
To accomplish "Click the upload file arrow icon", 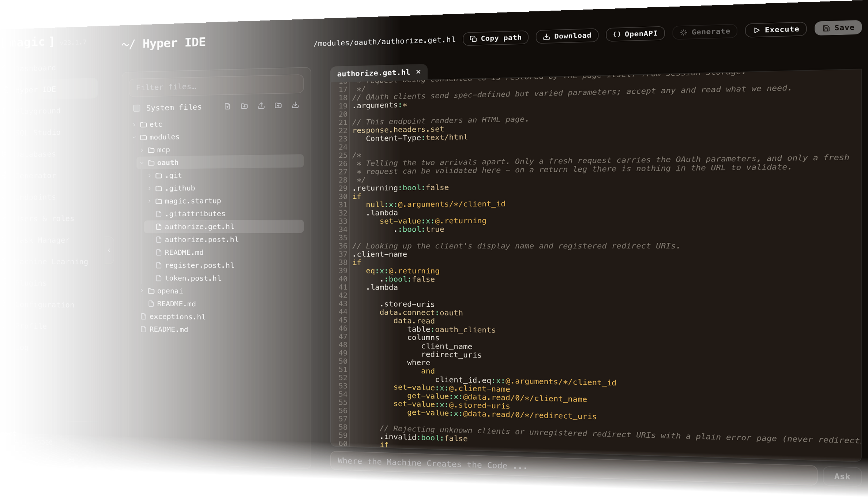I will coord(261,105).
